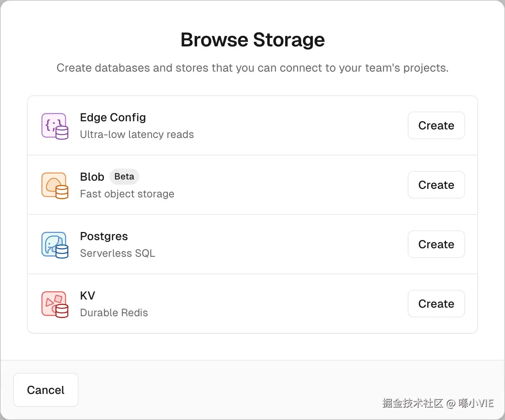Select the Edge Config title
Screen dimensions: 505x420
pyautogui.click(x=113, y=118)
